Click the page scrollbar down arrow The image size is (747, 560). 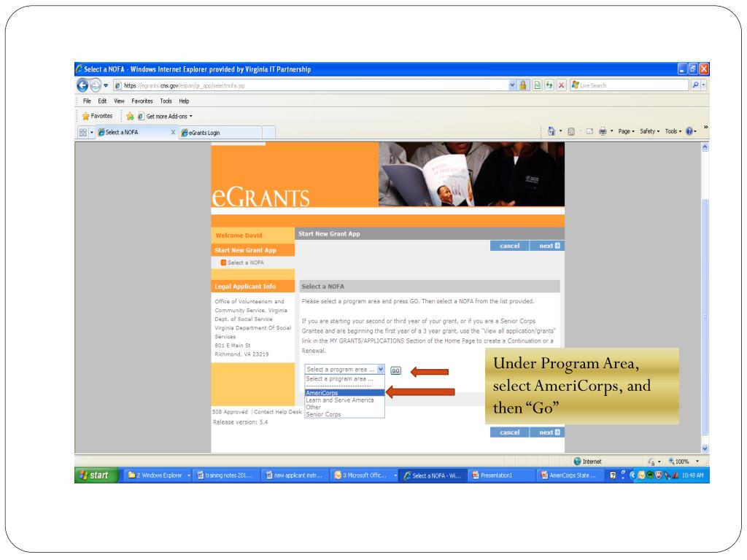(705, 448)
